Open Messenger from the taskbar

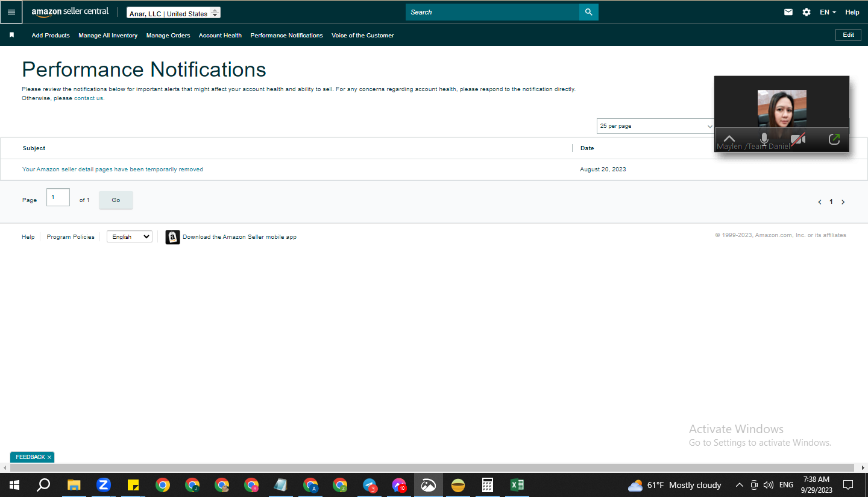pyautogui.click(x=399, y=485)
